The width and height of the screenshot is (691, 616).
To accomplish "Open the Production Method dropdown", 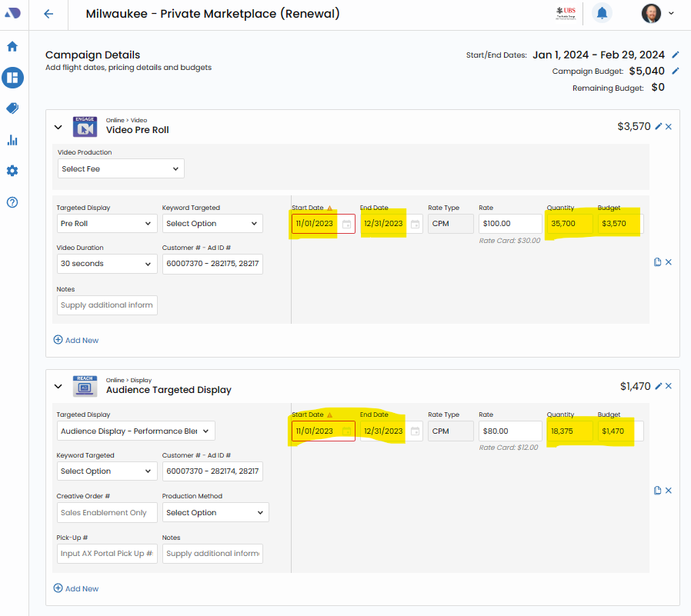I will coord(215,513).
